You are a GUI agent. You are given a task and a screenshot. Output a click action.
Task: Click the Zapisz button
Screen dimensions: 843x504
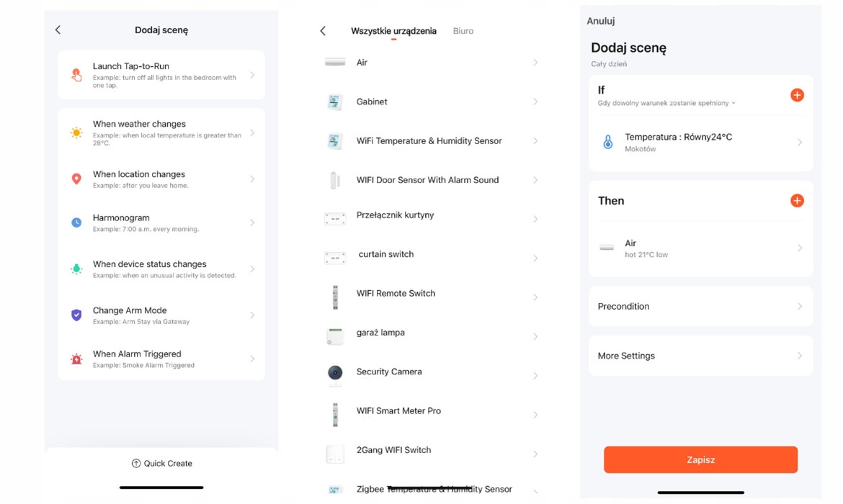pyautogui.click(x=700, y=459)
